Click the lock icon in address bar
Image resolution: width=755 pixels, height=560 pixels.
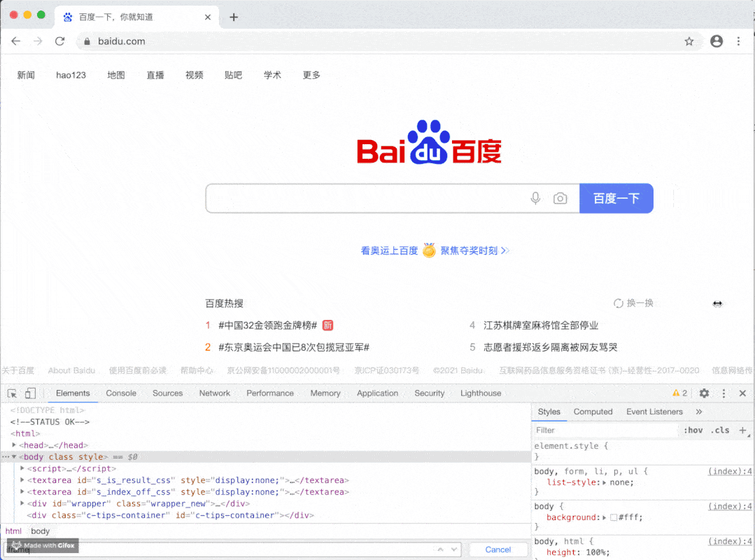pos(87,41)
